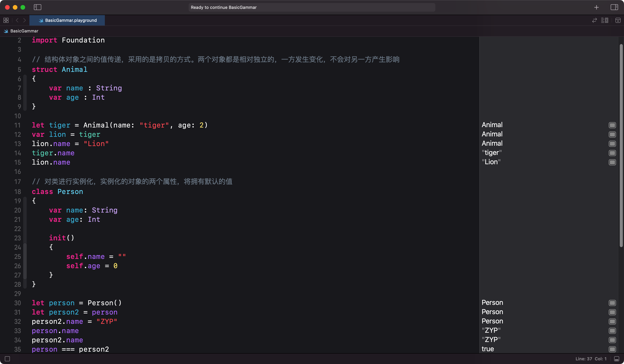Show quick look for line 12 Animal result
Screen dimensions: 624x364
(x=612, y=134)
